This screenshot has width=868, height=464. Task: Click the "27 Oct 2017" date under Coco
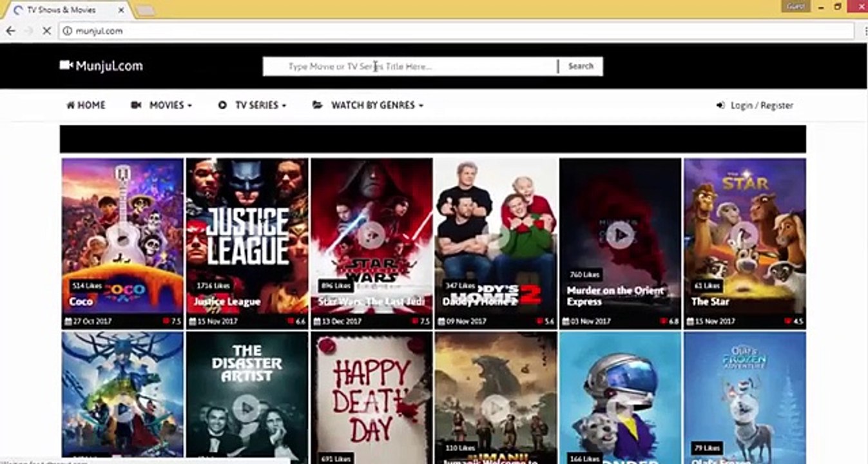click(89, 321)
